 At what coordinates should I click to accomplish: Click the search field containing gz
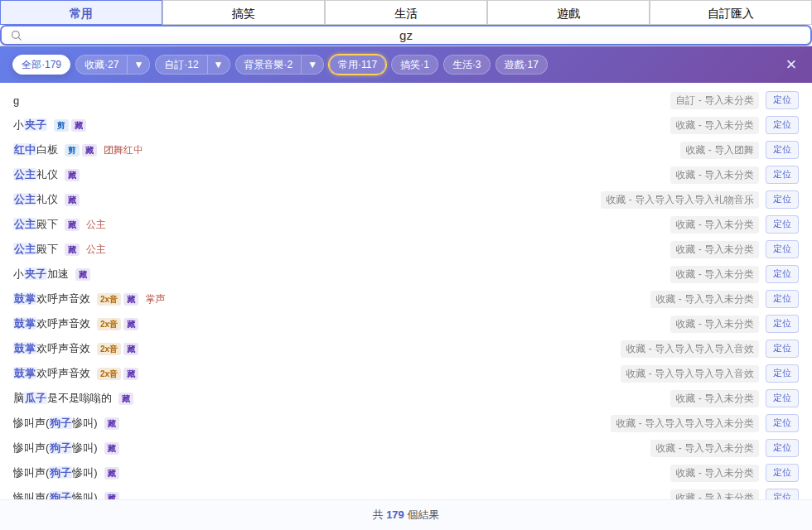(406, 35)
